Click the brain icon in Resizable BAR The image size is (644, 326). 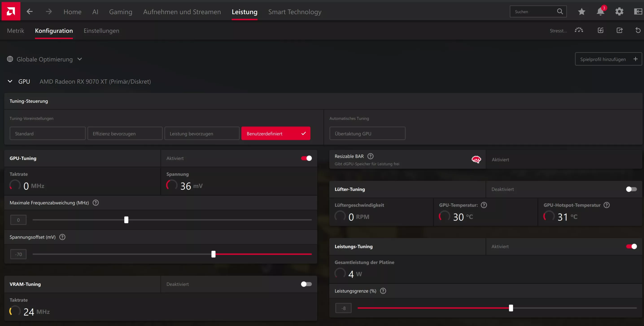(476, 159)
